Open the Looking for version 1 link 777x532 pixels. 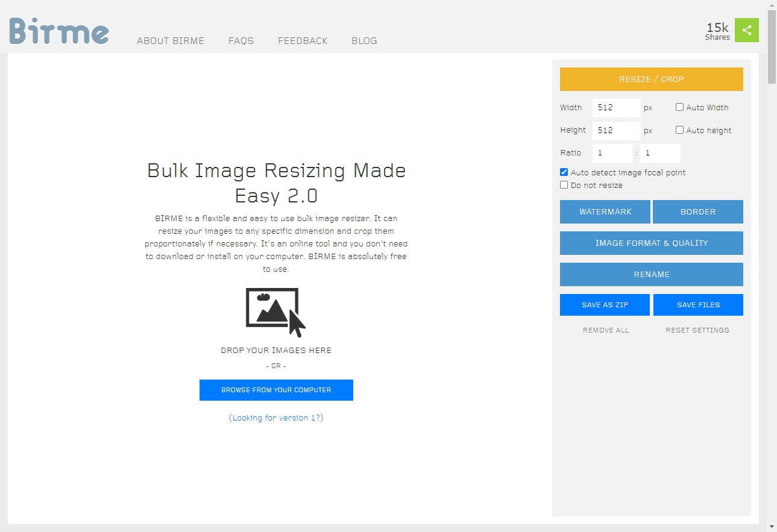tap(276, 418)
